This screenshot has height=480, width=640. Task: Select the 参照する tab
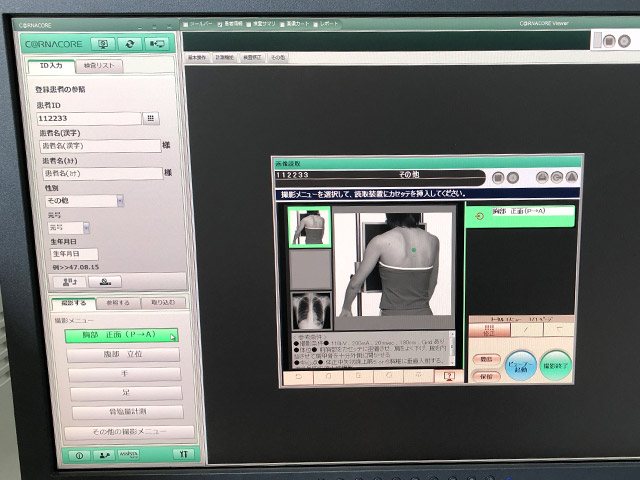[118, 303]
